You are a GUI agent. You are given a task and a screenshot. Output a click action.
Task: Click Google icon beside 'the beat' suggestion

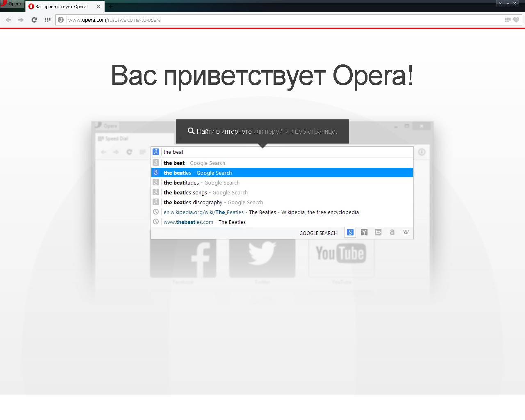[x=156, y=163]
